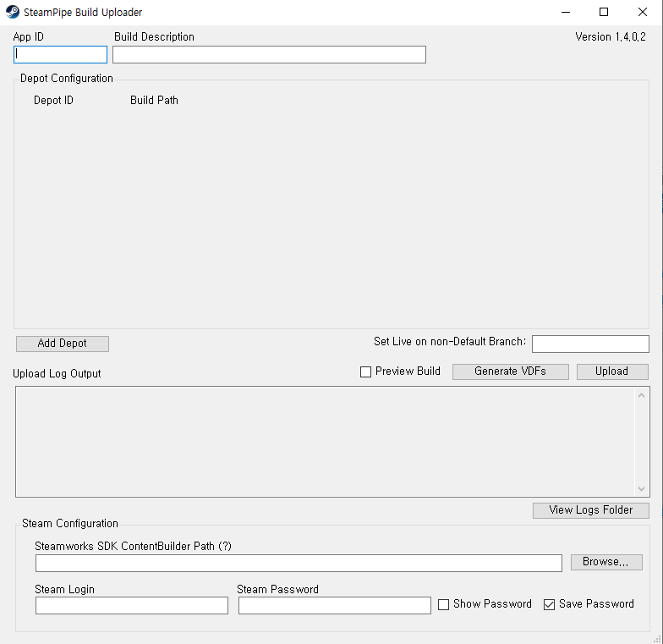Click the Set Live on non-Default Branch field
Viewport: 663px width, 644px height.
tap(590, 344)
